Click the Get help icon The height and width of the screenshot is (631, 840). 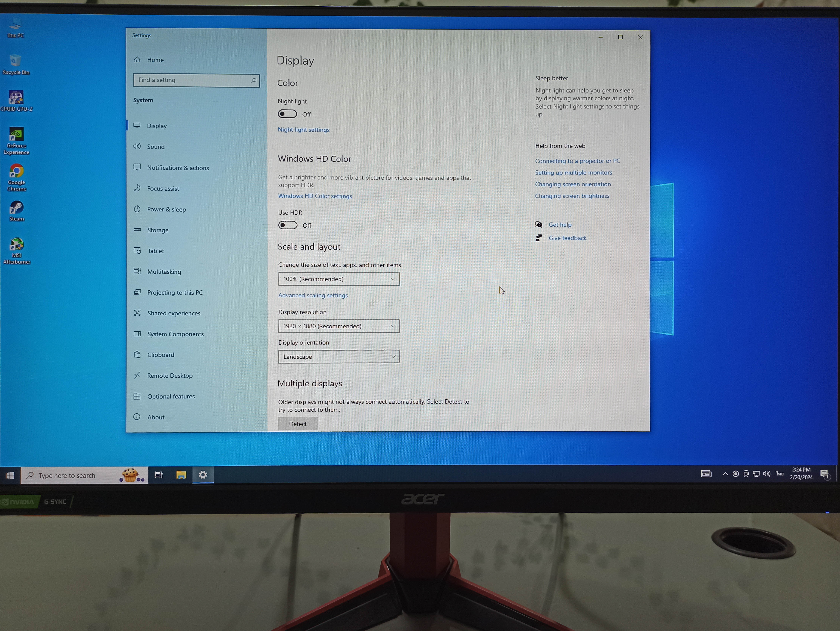(x=538, y=225)
